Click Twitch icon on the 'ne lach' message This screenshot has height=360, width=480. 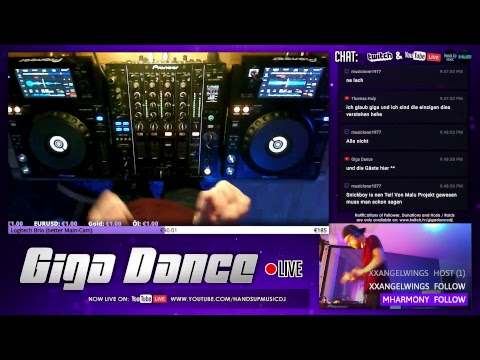[347, 71]
